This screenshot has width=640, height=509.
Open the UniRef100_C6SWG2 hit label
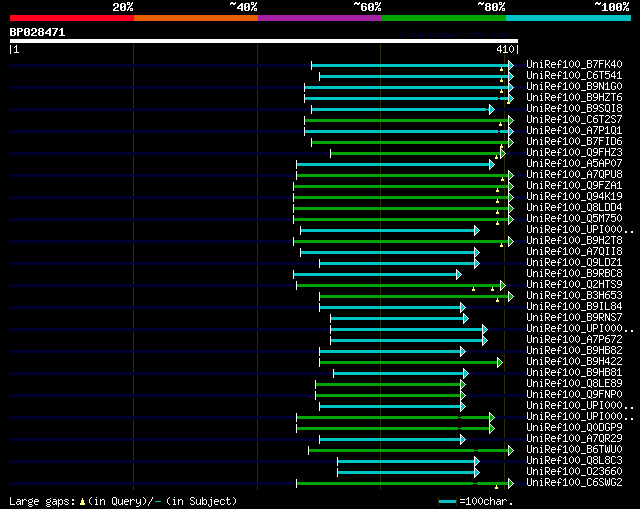pyautogui.click(x=574, y=482)
